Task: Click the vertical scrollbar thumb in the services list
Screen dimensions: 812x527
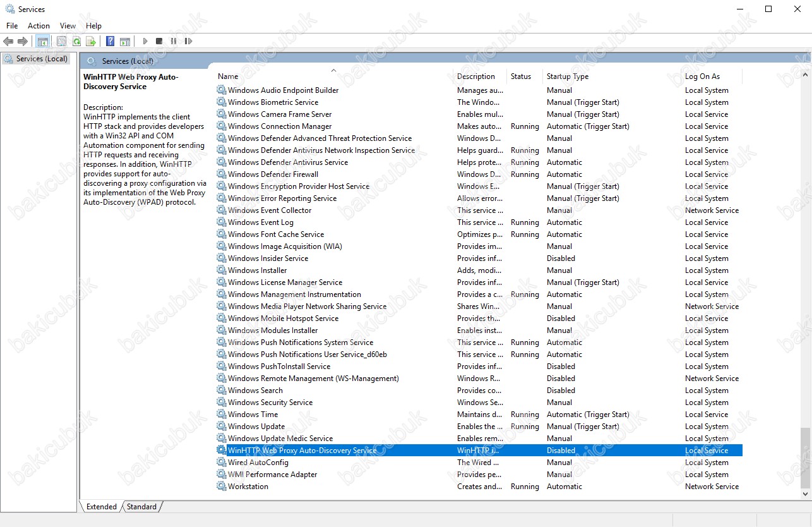Action: coord(804,457)
